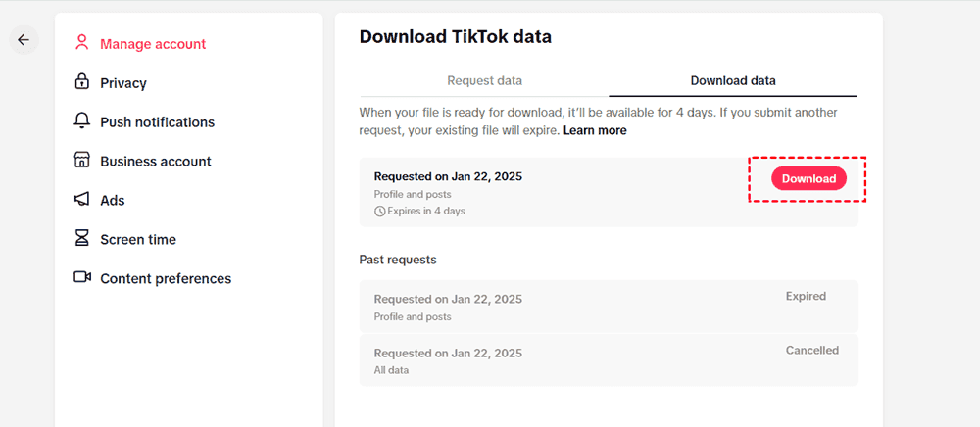Open the Learn more link
980x427 pixels.
coord(595,130)
